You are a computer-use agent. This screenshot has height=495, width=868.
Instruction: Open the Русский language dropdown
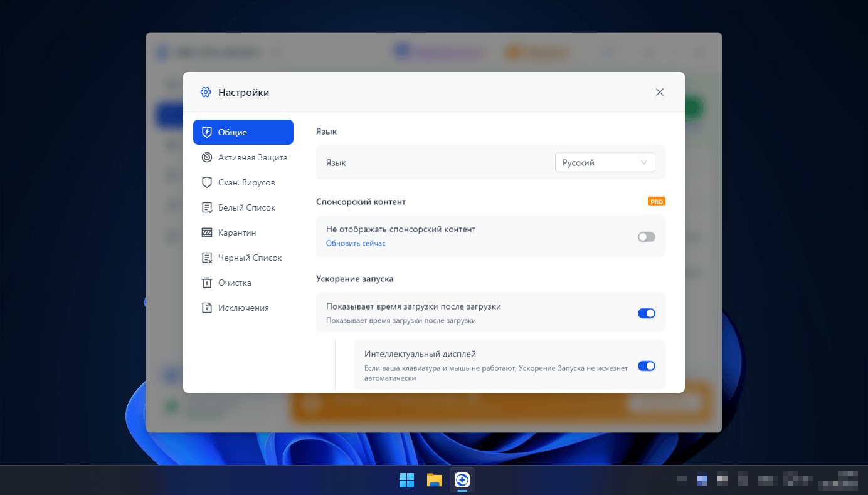[x=605, y=162]
